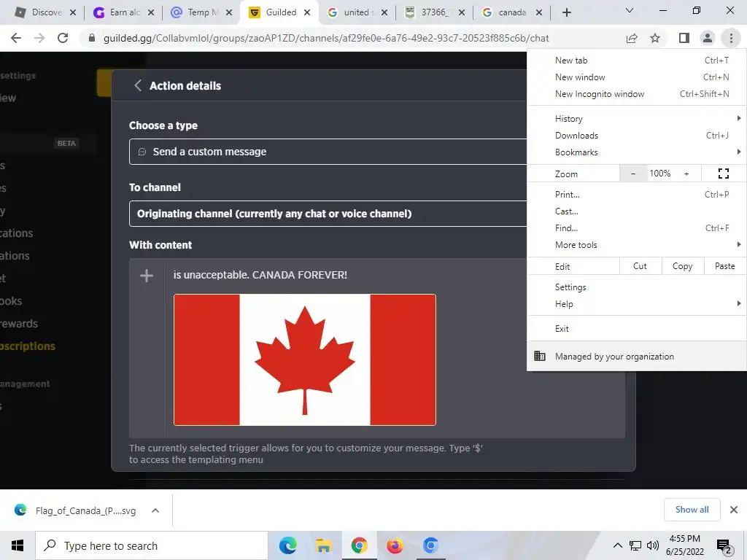Click Show all downloads
Screen dimensions: 747x560
tap(692, 510)
